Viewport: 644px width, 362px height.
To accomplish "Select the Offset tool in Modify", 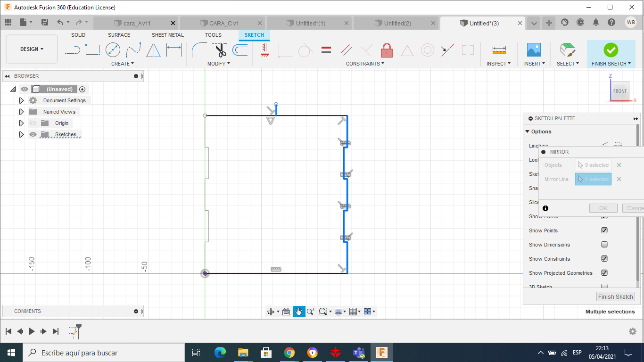I will (240, 50).
